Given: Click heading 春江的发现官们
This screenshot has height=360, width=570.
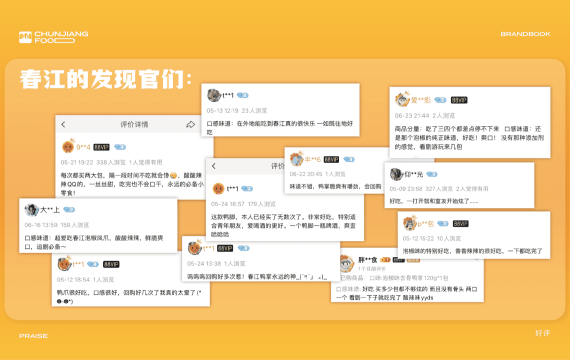Looking at the screenshot, I should (105, 79).
